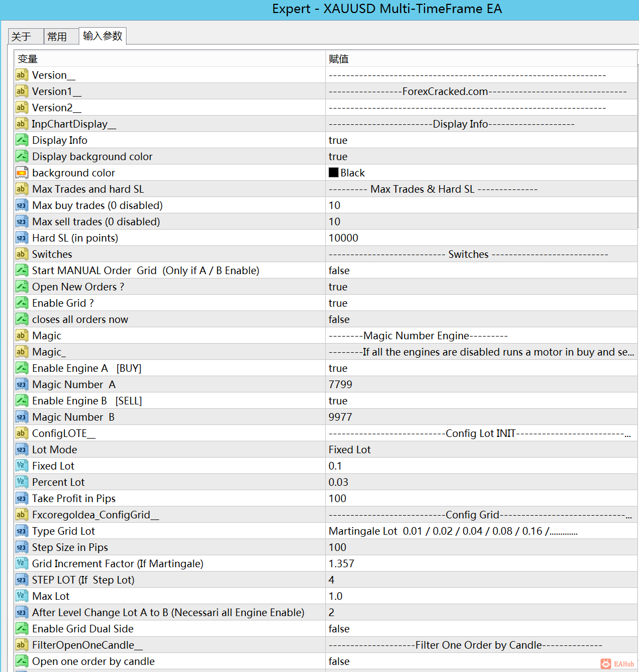639x672 pixels.
Task: Click the string icon beside Switches
Action: pyautogui.click(x=22, y=254)
